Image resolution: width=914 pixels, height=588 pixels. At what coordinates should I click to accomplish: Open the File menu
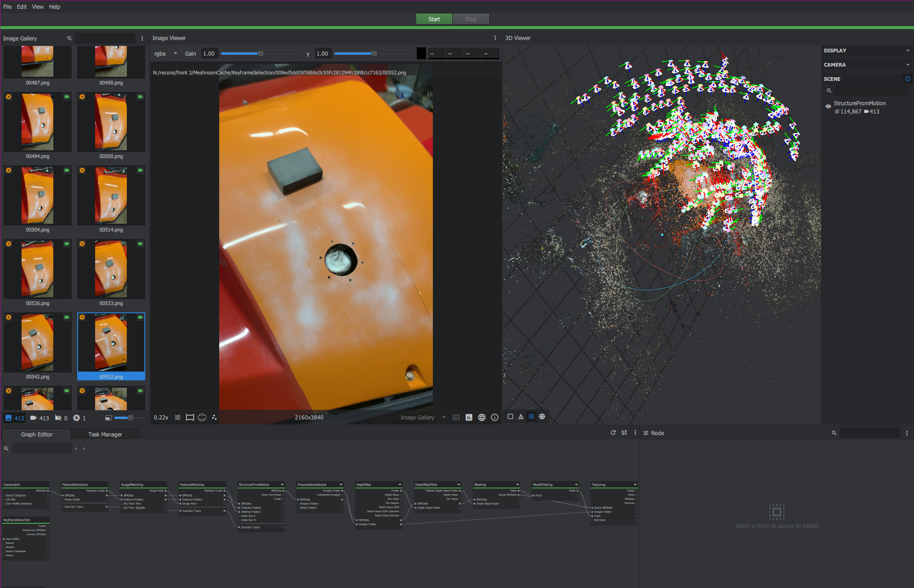pos(7,7)
